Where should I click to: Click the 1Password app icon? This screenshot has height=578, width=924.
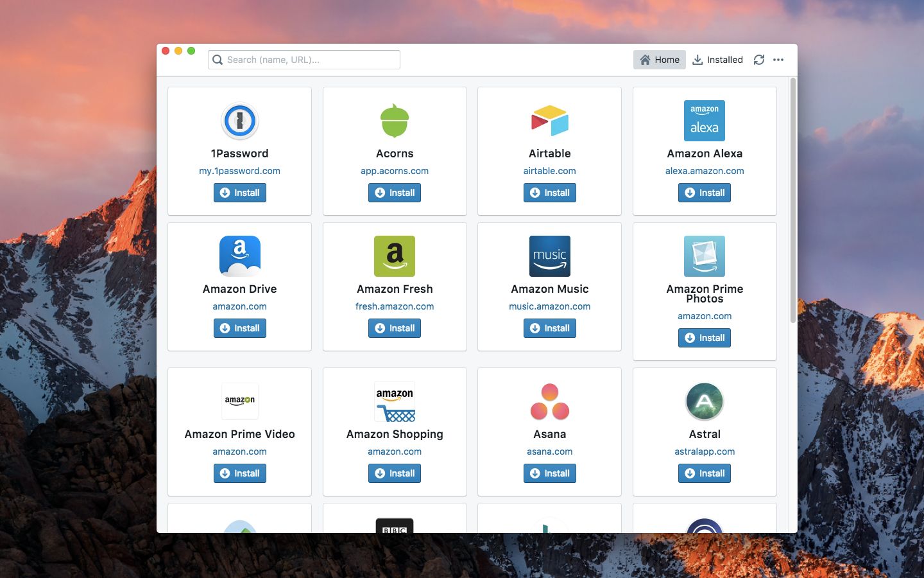[239, 121]
